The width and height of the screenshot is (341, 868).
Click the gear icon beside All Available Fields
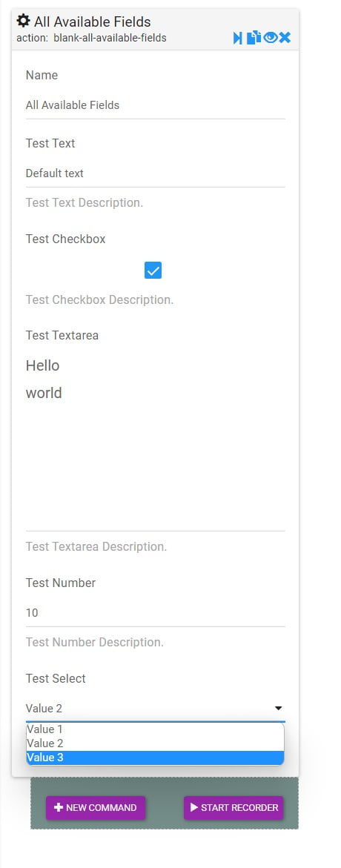[23, 21]
